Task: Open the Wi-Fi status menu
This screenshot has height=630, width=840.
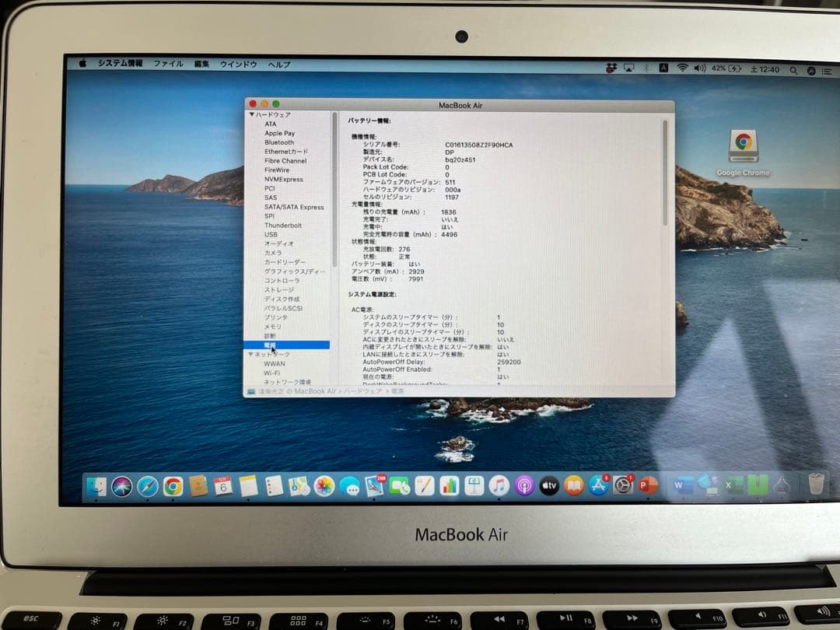Action: point(681,69)
